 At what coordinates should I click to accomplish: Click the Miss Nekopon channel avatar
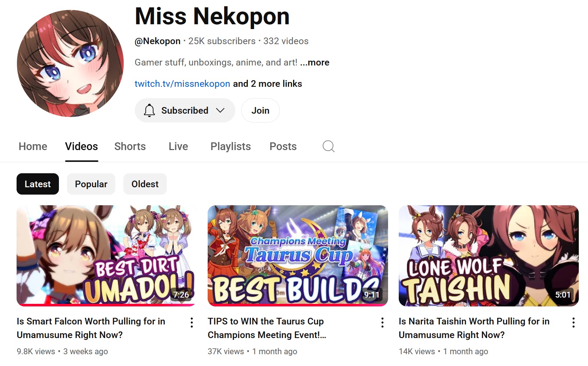click(x=70, y=63)
